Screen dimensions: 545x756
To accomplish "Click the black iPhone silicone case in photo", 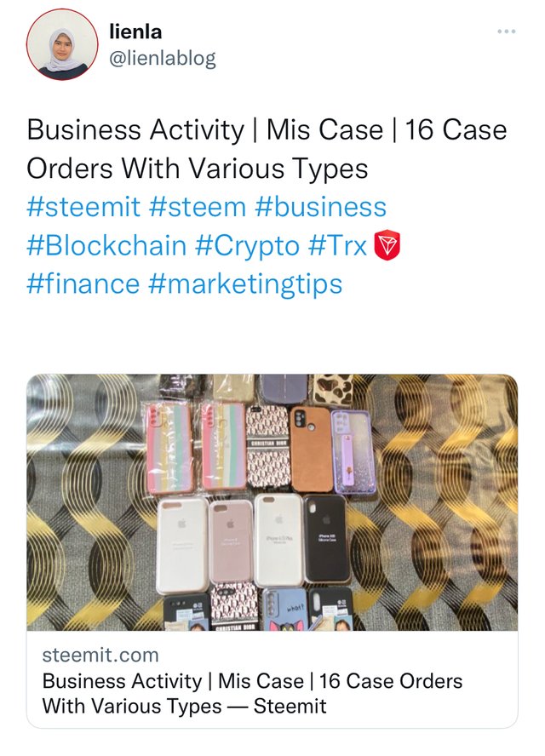I will tap(325, 539).
